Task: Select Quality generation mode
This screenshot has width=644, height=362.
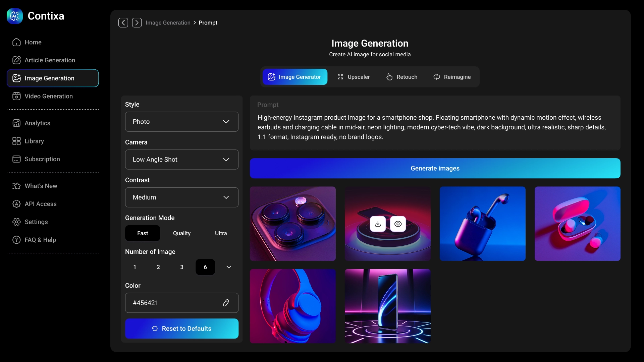Action: coord(181,233)
